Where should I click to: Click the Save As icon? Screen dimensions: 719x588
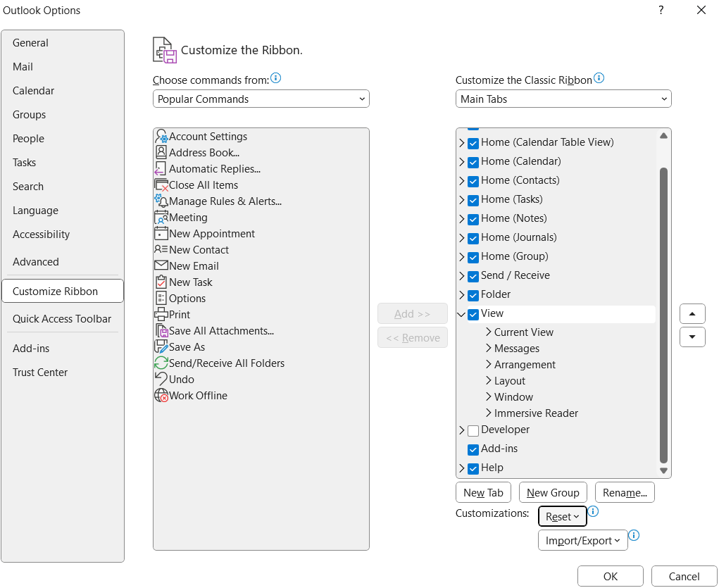pyautogui.click(x=161, y=346)
